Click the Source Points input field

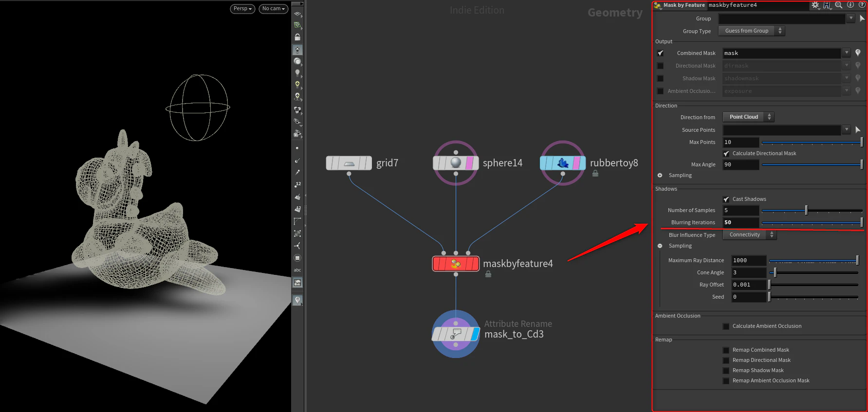[782, 130]
